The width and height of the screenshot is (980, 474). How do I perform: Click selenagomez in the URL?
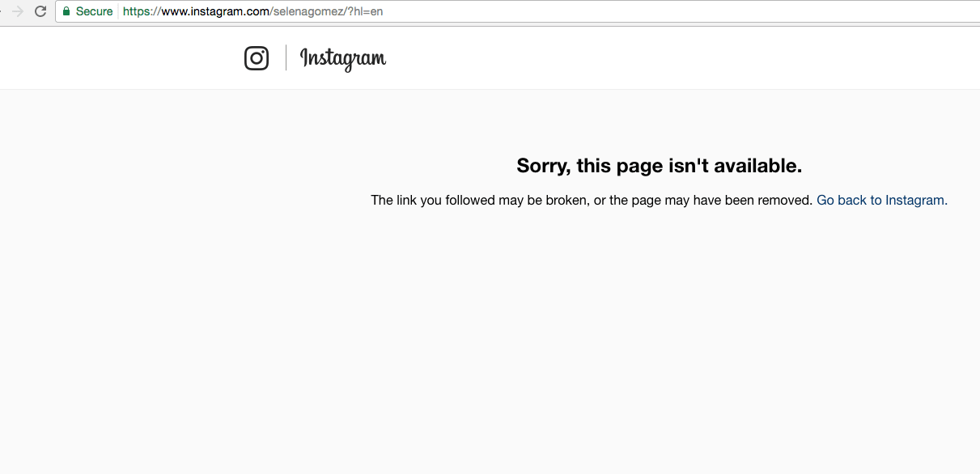pyautogui.click(x=308, y=12)
